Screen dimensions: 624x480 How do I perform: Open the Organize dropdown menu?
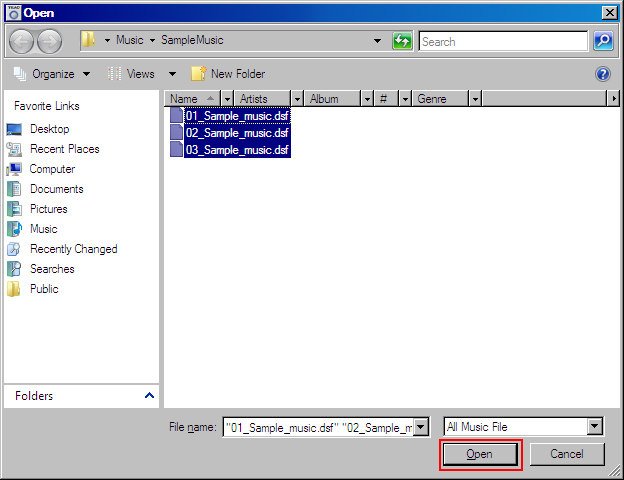pos(52,74)
